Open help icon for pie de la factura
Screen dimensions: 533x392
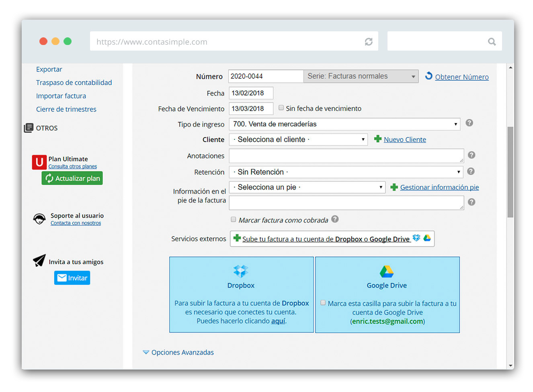(x=471, y=202)
